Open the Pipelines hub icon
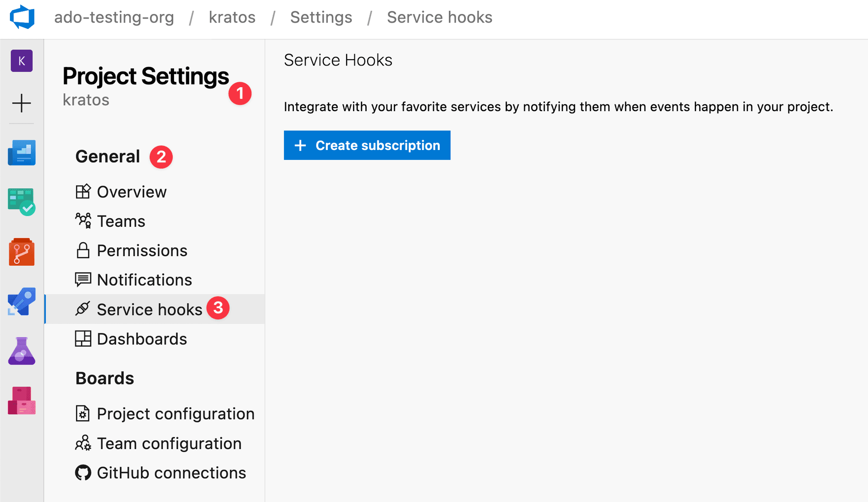The width and height of the screenshot is (868, 502). (22, 301)
